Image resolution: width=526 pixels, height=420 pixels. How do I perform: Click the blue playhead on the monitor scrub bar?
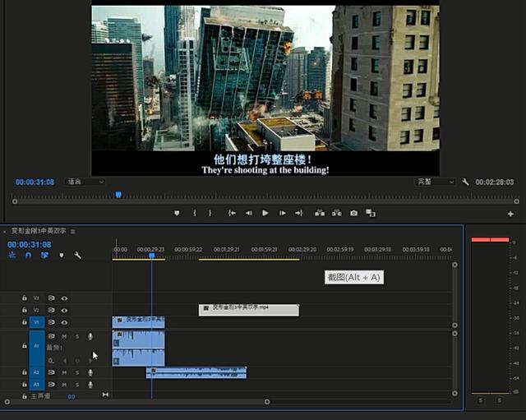pos(118,195)
